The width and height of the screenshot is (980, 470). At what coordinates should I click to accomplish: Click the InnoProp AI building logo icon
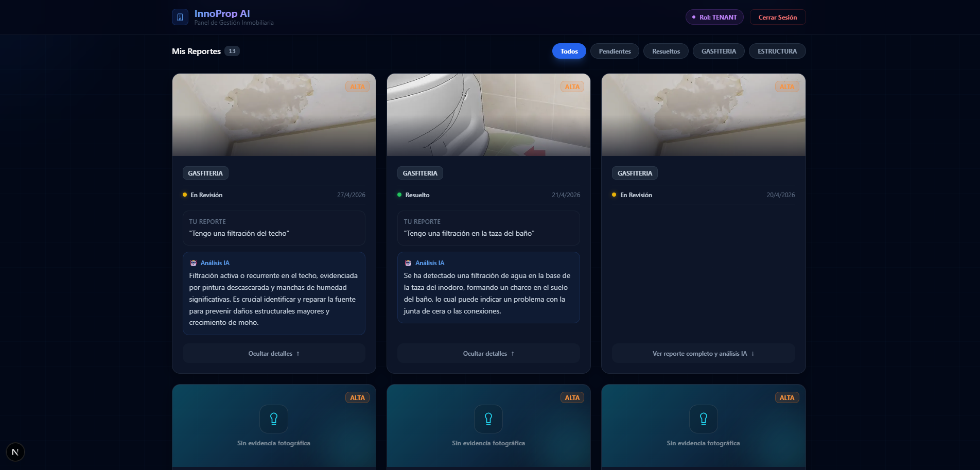tap(180, 16)
